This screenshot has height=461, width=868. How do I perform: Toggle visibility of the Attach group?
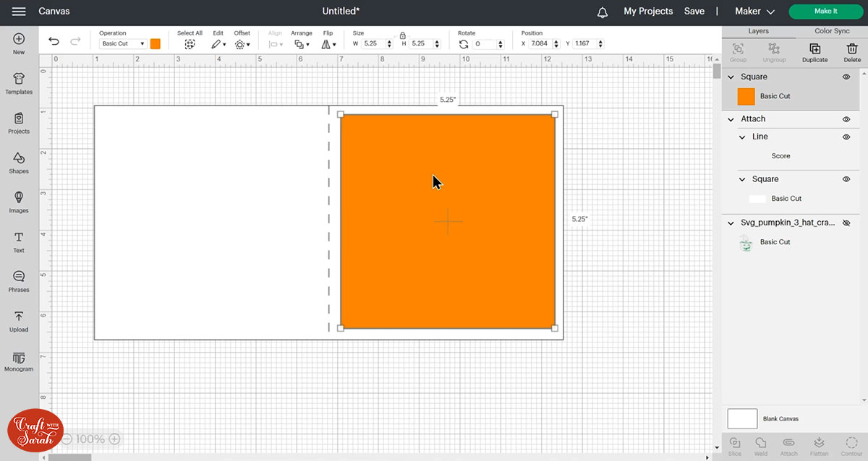[846, 119]
